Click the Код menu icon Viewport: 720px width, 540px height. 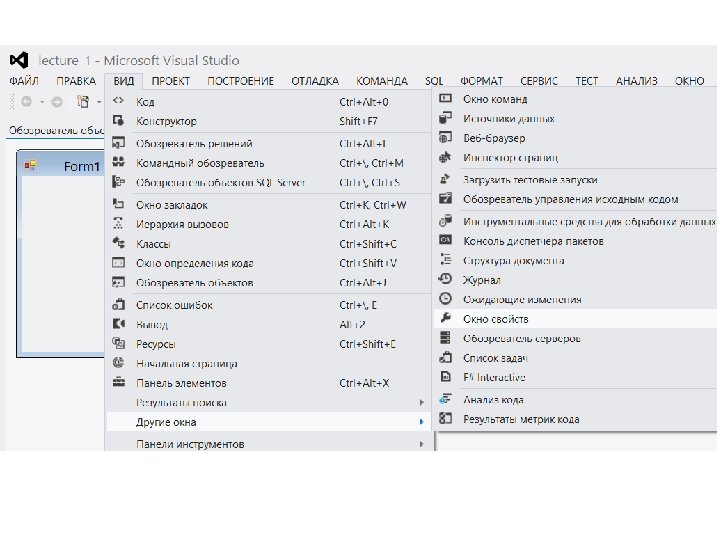pyautogui.click(x=118, y=101)
